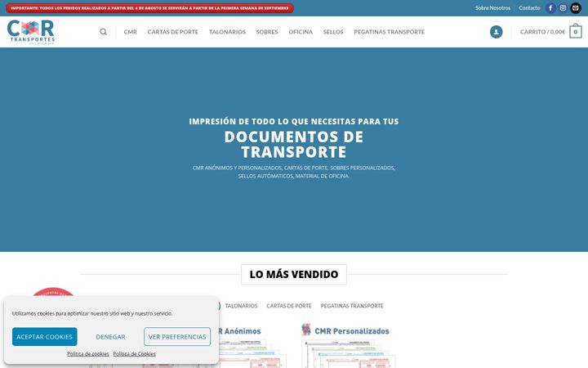Image resolution: width=588 pixels, height=368 pixels.
Task: Open Pegatinas Transporte menu item
Action: pyautogui.click(x=390, y=32)
